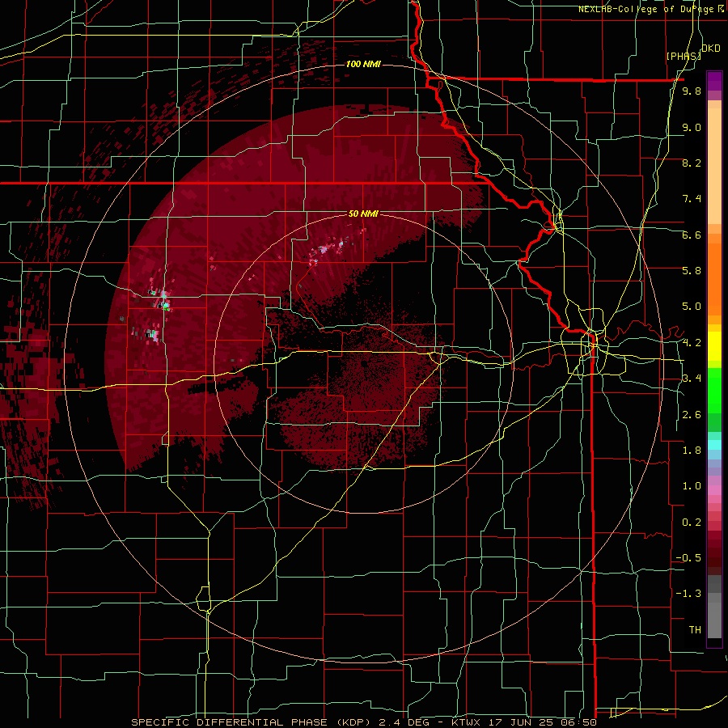Click the "0.2" color scale value

click(692, 523)
